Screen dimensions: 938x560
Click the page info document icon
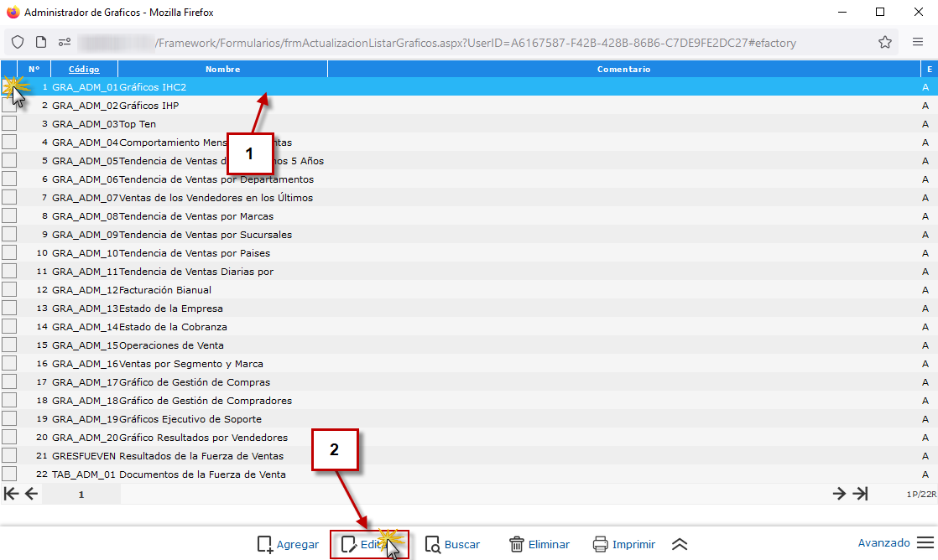point(40,43)
